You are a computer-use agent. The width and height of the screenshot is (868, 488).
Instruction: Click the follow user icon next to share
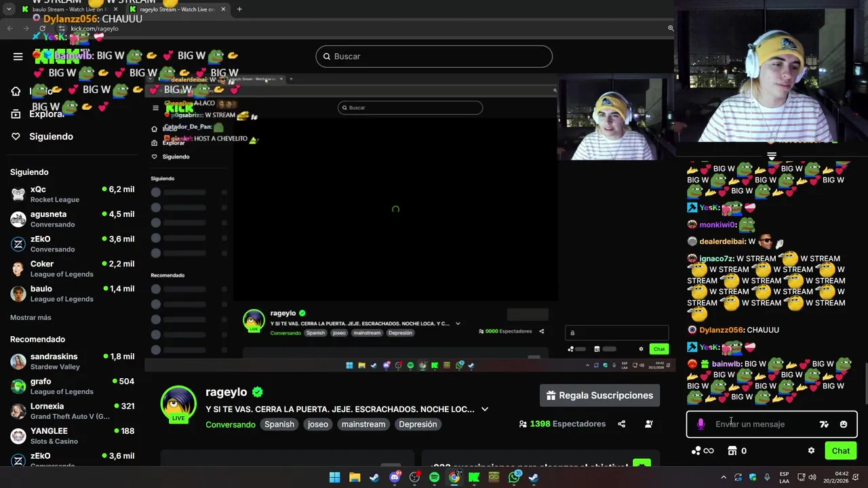tap(649, 424)
